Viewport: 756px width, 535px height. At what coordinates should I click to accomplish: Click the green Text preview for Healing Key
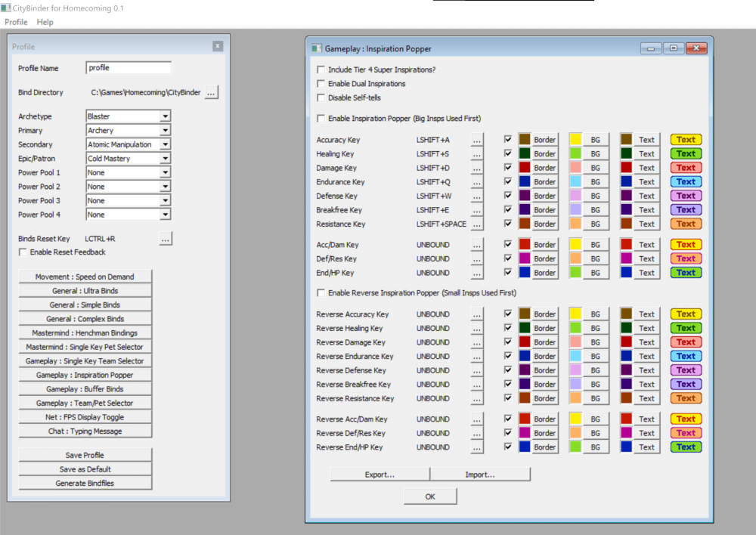(x=686, y=154)
